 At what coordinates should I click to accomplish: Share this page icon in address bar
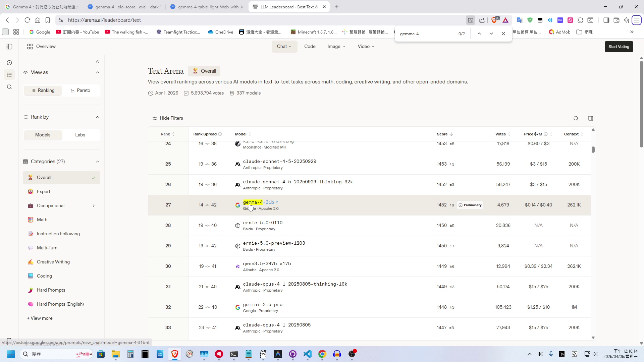coord(482,20)
